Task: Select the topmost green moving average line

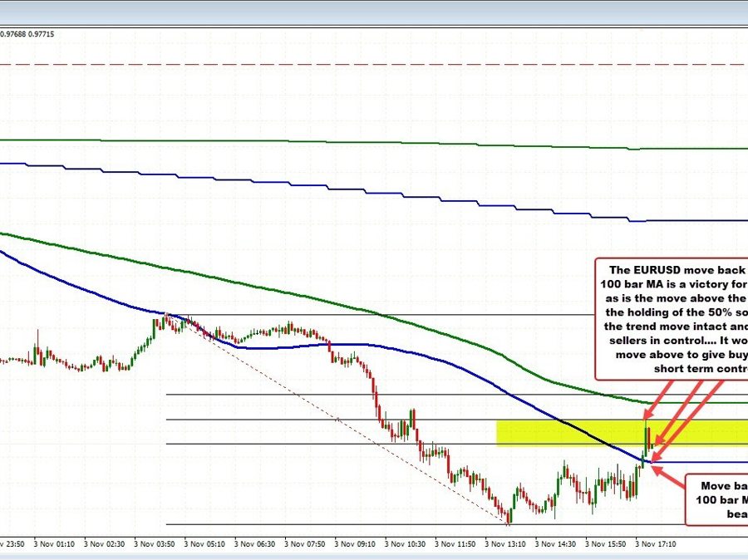Action: point(374,143)
